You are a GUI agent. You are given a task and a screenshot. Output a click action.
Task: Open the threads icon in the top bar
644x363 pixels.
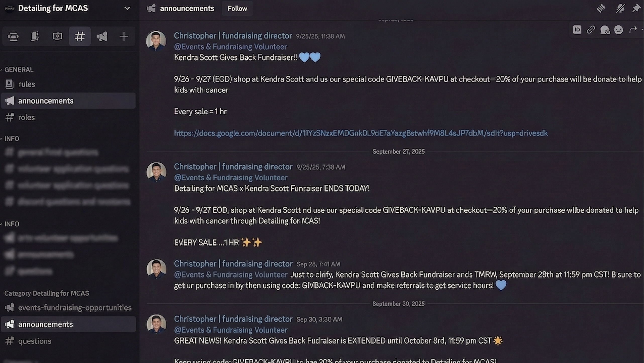point(601,8)
